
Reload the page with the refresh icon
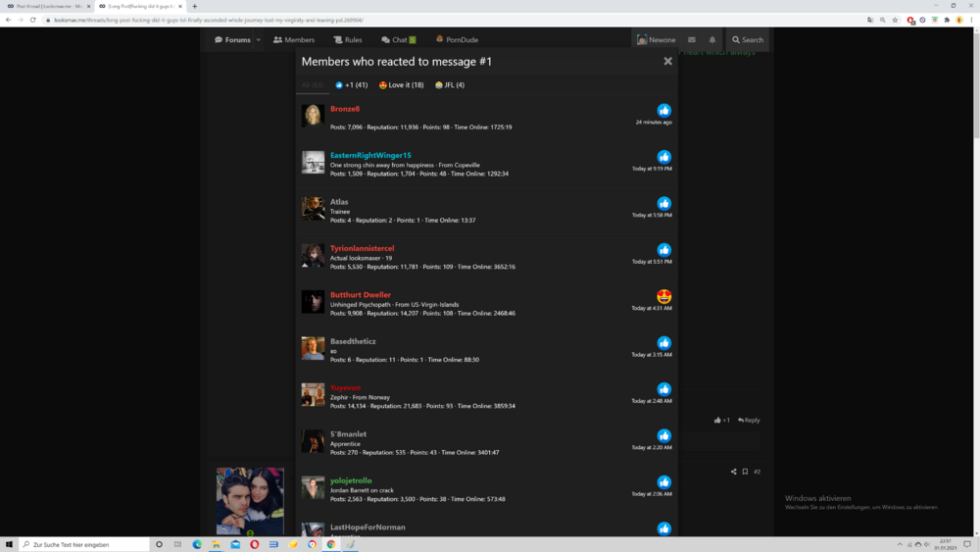tap(32, 20)
